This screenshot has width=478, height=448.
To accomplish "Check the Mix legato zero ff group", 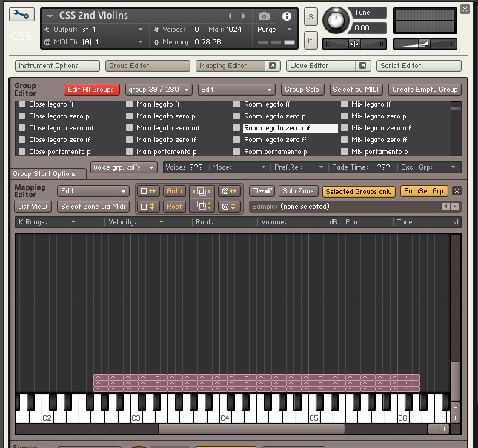I will 344,140.
